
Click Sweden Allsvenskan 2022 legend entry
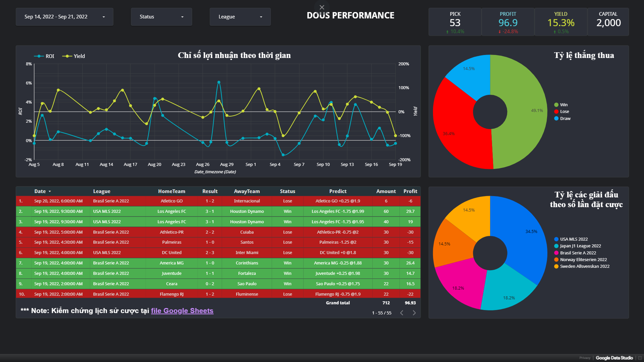click(x=582, y=266)
